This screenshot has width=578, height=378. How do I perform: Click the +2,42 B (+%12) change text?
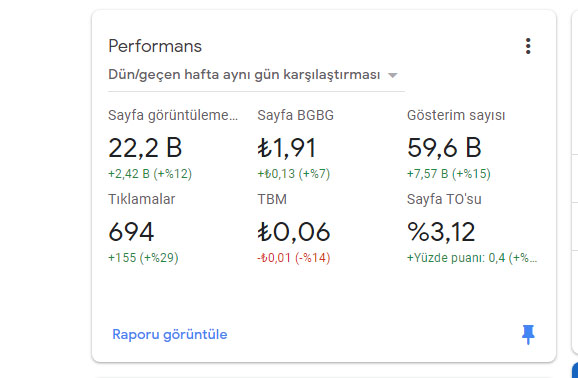coord(150,174)
